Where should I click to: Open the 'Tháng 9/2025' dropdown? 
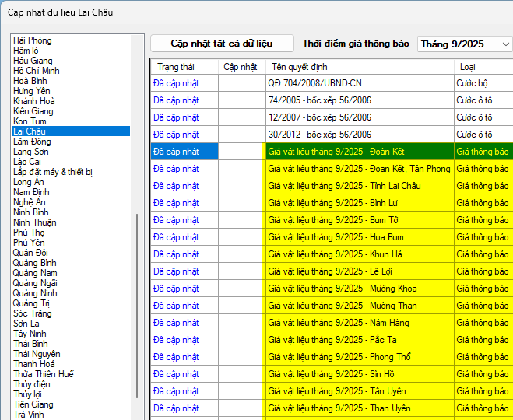click(x=464, y=44)
